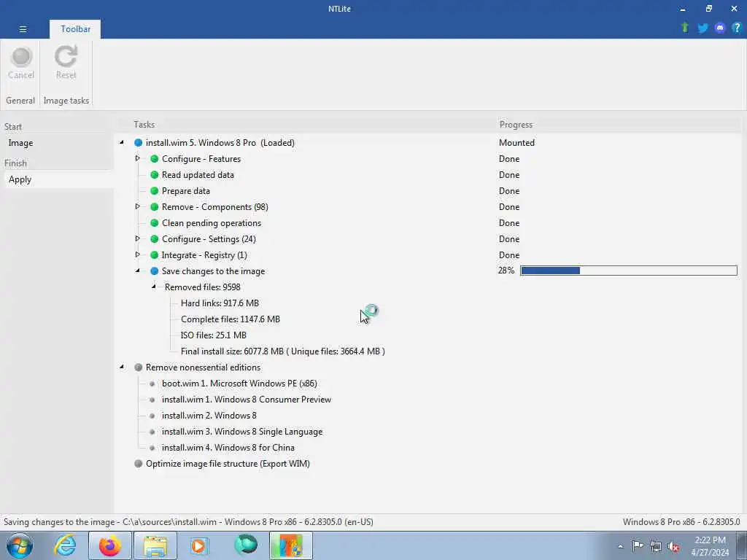Expand the Configure - Settings (24) task
This screenshot has height=560, width=747.
click(138, 238)
